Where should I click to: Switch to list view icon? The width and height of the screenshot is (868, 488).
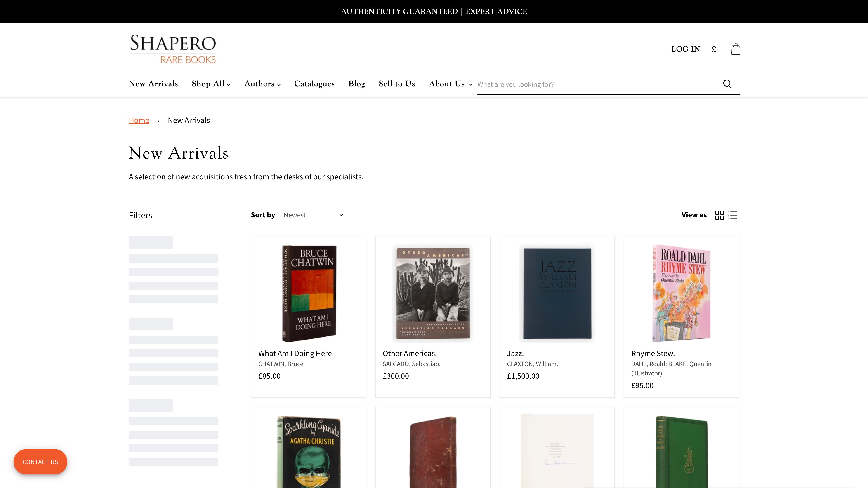tap(733, 215)
